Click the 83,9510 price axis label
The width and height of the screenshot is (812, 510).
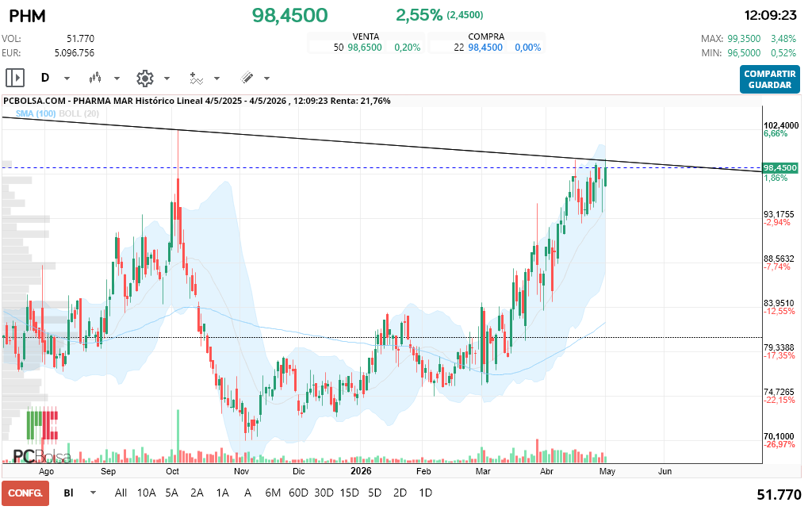[779, 304]
